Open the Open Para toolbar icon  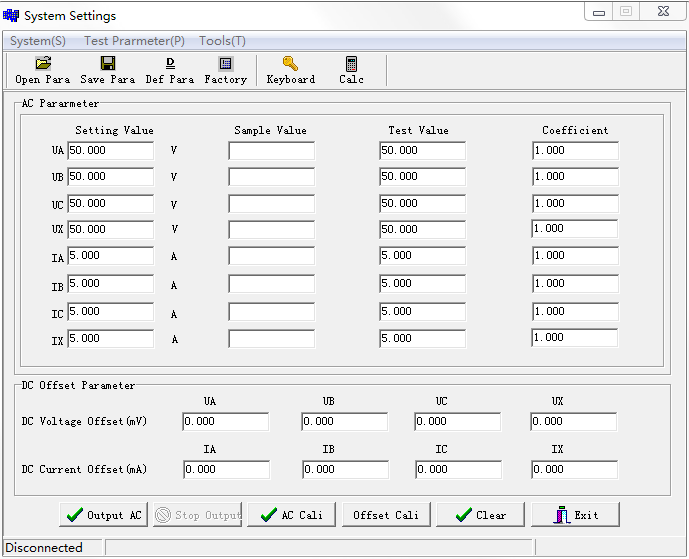coord(43,64)
